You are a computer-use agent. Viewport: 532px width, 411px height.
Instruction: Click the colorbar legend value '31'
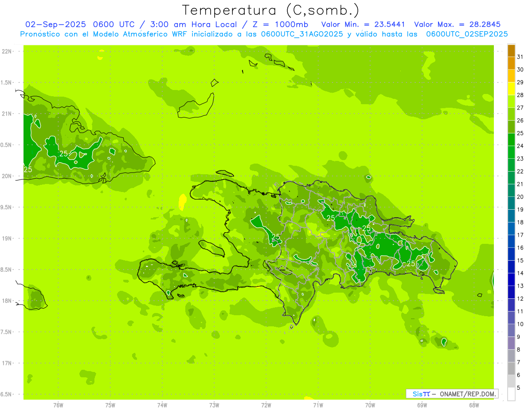(520, 57)
